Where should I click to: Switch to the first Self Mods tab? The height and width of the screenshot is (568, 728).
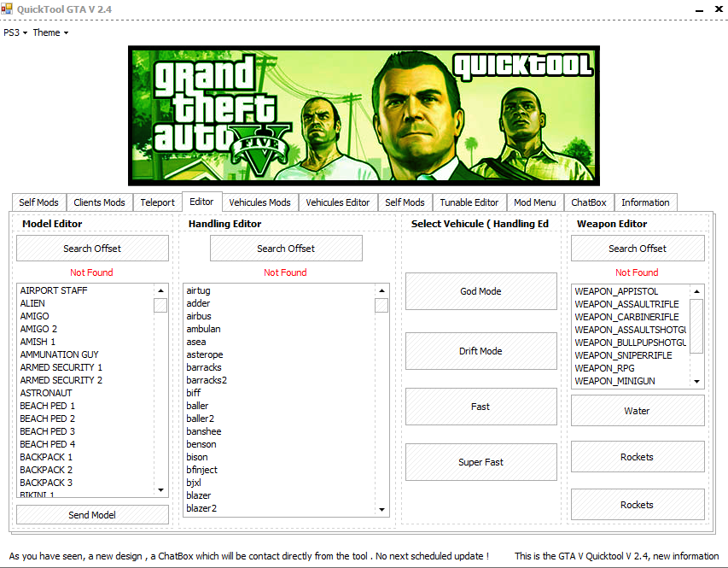(38, 202)
